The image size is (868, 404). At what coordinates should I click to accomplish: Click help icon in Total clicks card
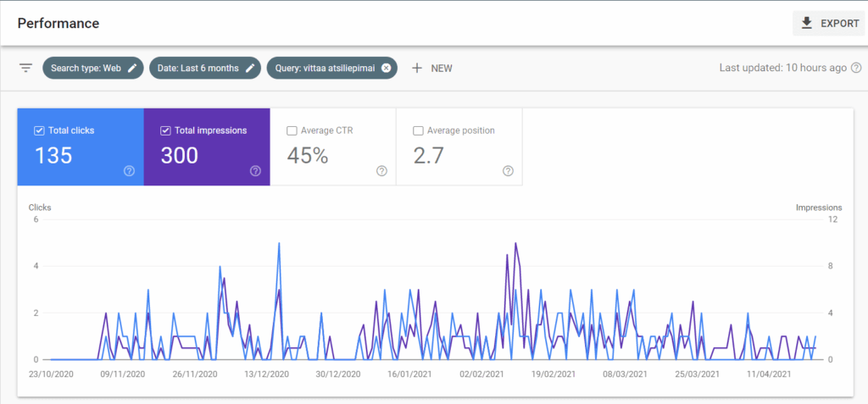coord(129,171)
